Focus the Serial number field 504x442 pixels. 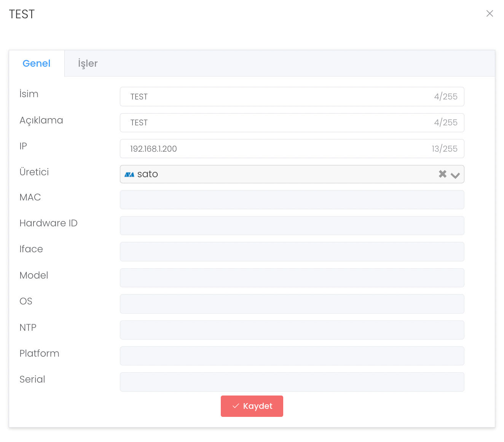[x=292, y=382]
